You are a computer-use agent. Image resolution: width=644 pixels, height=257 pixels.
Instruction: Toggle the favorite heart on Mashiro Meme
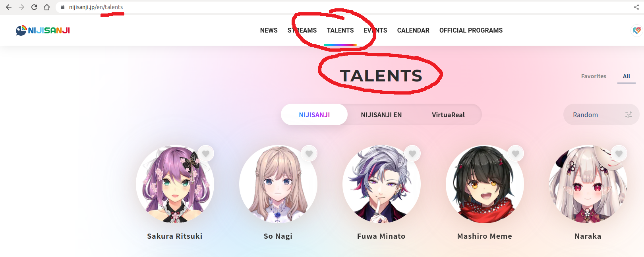pos(516,154)
